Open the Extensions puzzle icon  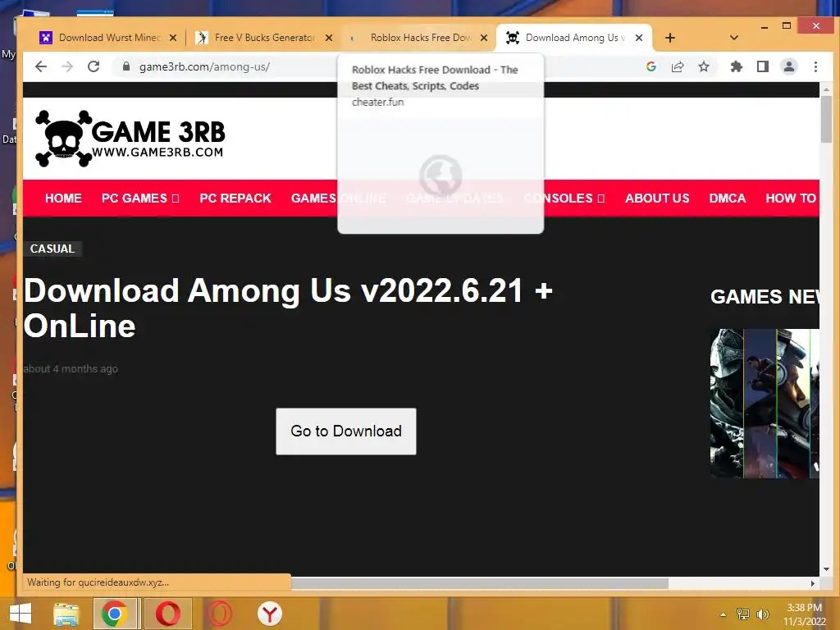click(737, 66)
